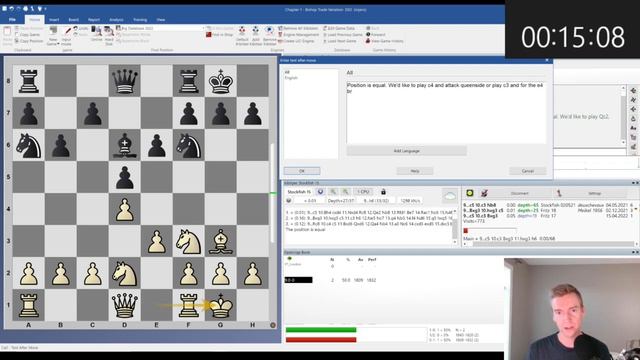Click View Game History
This screenshot has width=640, height=360.
click(384, 41)
